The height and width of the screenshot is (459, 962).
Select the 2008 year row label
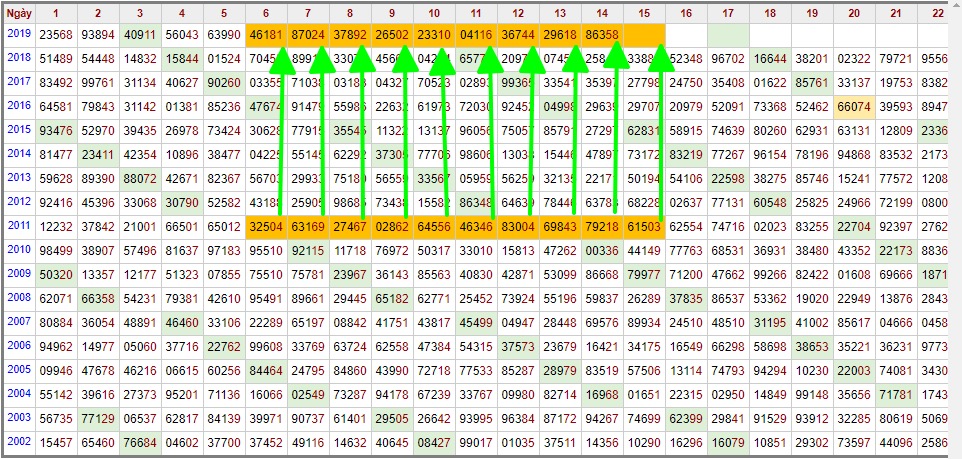tap(18, 298)
